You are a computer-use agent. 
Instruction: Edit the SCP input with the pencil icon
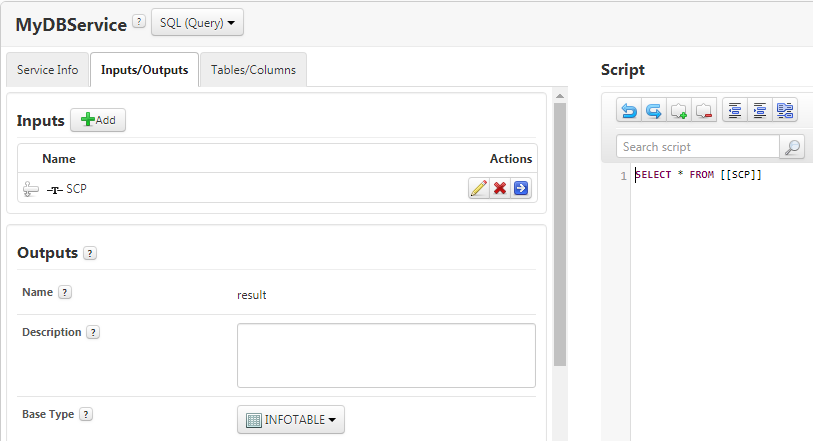pyautogui.click(x=479, y=188)
